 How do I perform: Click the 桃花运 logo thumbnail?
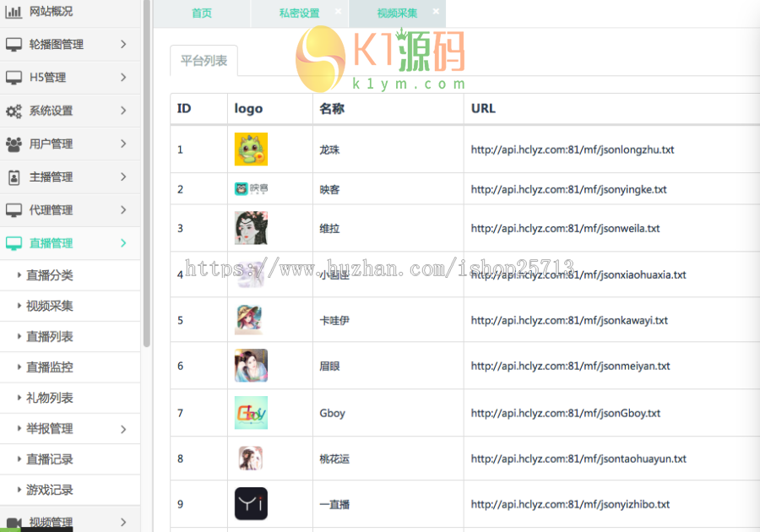[251, 459]
